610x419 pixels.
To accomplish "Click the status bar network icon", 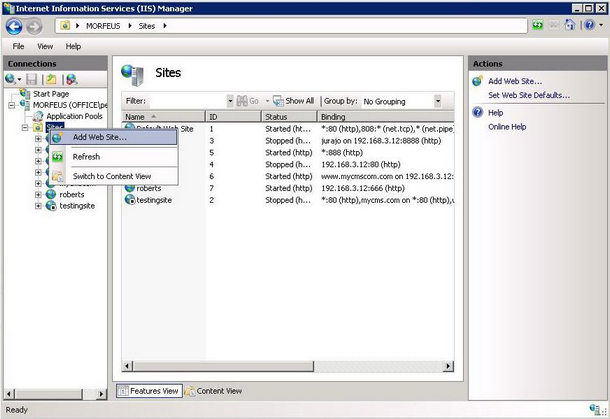I will click(597, 410).
